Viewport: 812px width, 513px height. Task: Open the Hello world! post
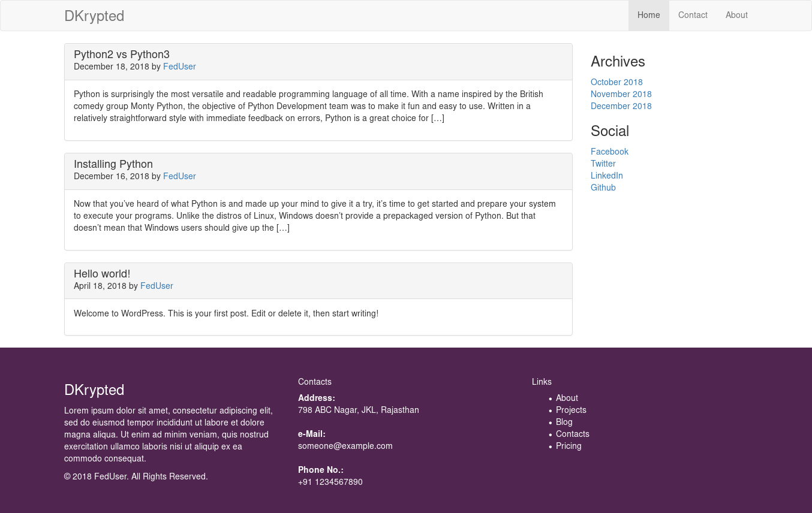[102, 274]
